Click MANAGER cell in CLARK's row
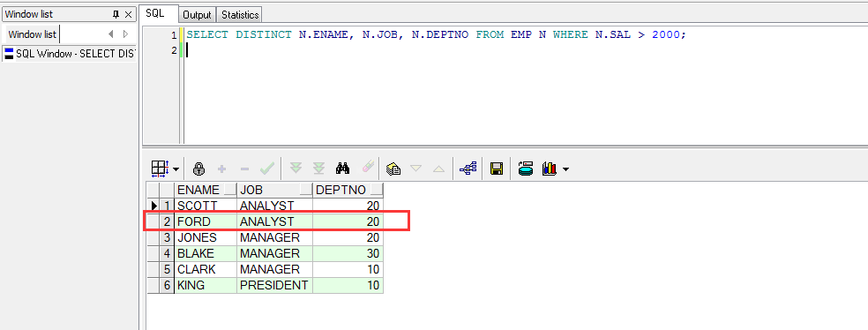Screen dimensions: 868x330 [275, 270]
